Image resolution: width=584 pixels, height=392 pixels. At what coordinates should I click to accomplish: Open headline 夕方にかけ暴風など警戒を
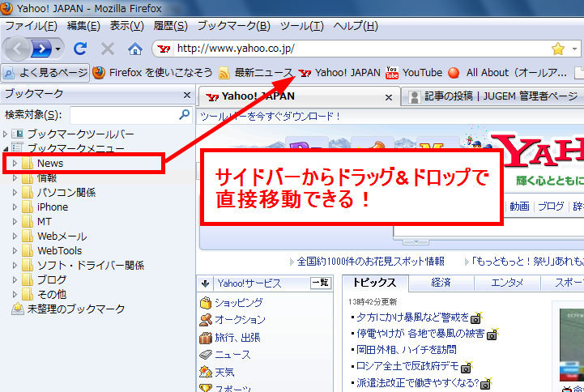pos(412,317)
